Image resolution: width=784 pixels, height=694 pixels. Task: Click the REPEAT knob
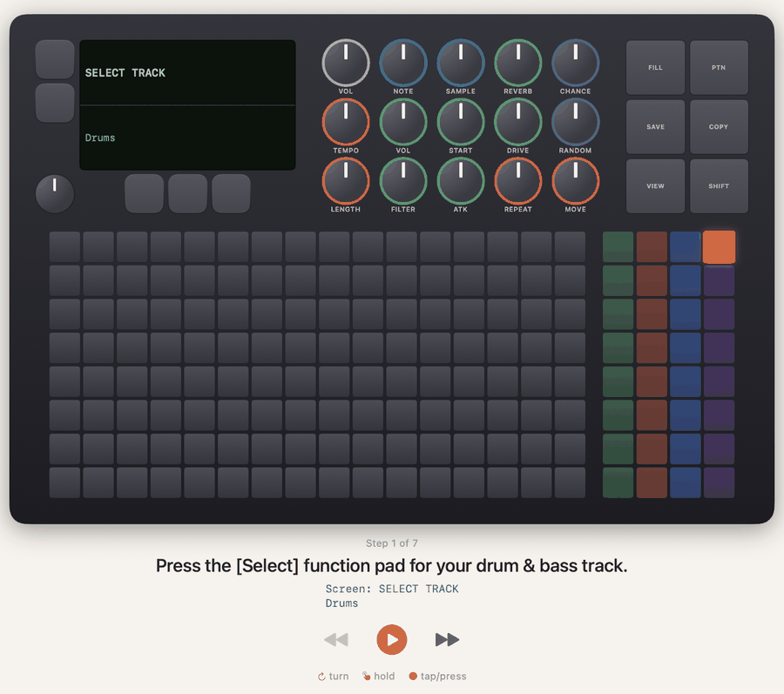518,181
